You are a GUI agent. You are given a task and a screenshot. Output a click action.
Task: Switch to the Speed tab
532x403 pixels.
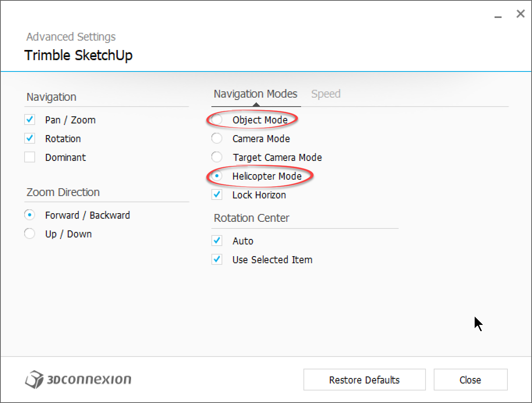(326, 94)
